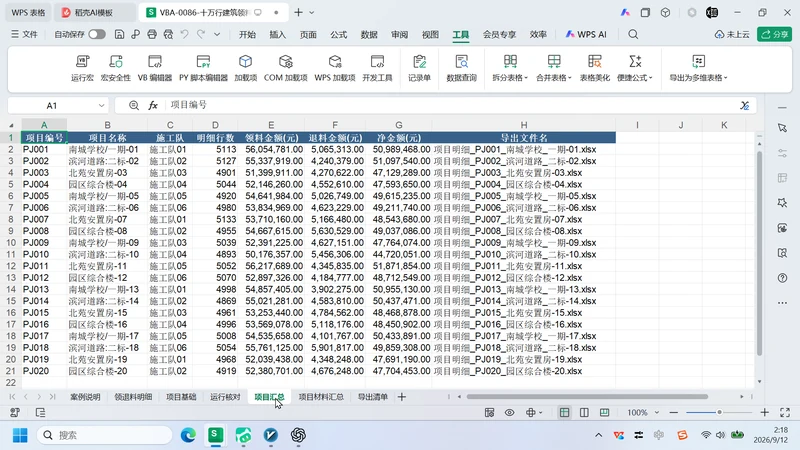Open 记录单 record form
This screenshot has width=800, height=450.
419,68
